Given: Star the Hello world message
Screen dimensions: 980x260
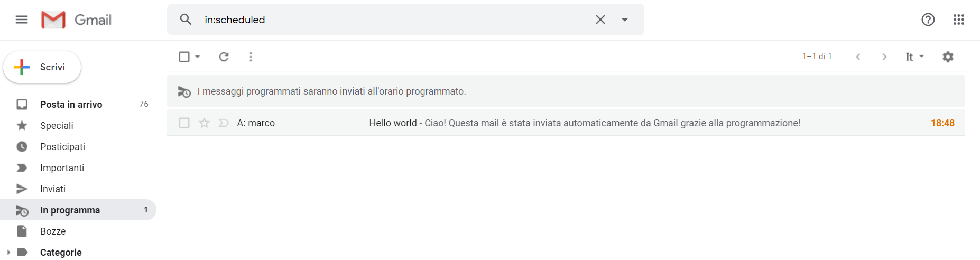Looking at the screenshot, I should pos(204,123).
